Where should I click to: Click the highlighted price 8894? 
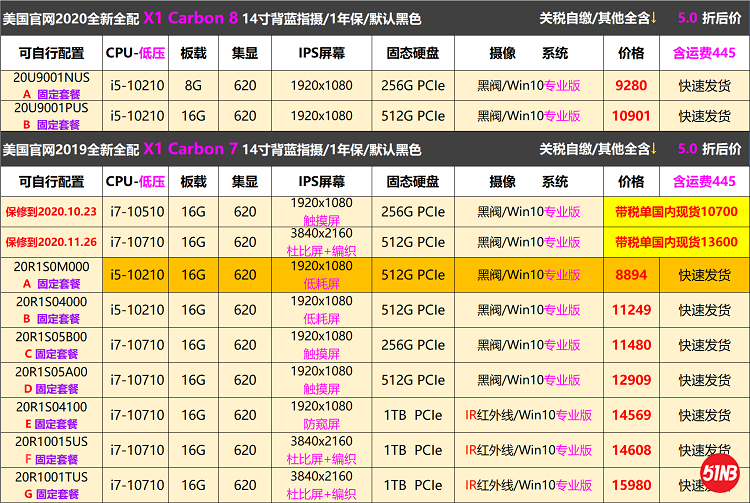click(x=631, y=275)
